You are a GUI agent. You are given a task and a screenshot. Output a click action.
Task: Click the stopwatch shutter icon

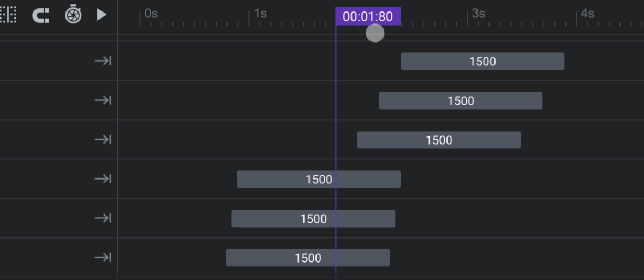pos(74,14)
